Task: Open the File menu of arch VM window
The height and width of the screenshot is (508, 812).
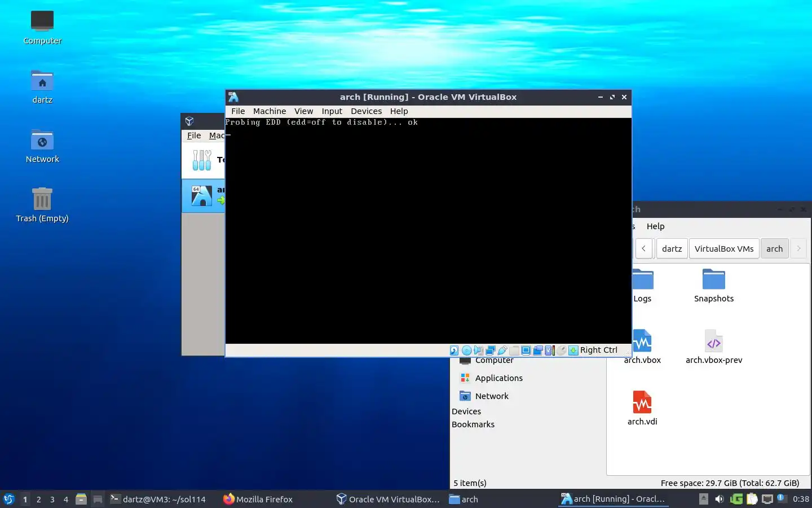Action: pyautogui.click(x=238, y=111)
